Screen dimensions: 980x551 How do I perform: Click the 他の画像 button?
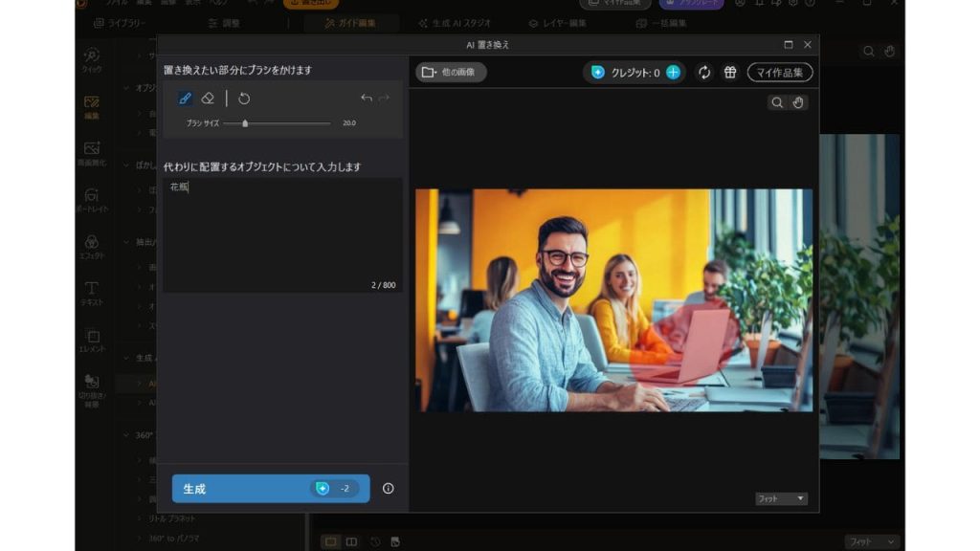[451, 73]
